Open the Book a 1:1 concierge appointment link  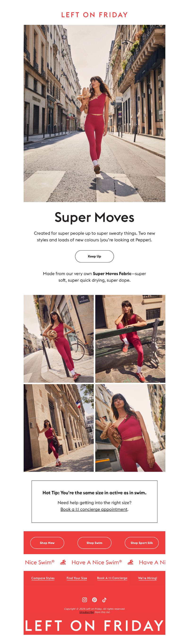[x=94, y=509]
